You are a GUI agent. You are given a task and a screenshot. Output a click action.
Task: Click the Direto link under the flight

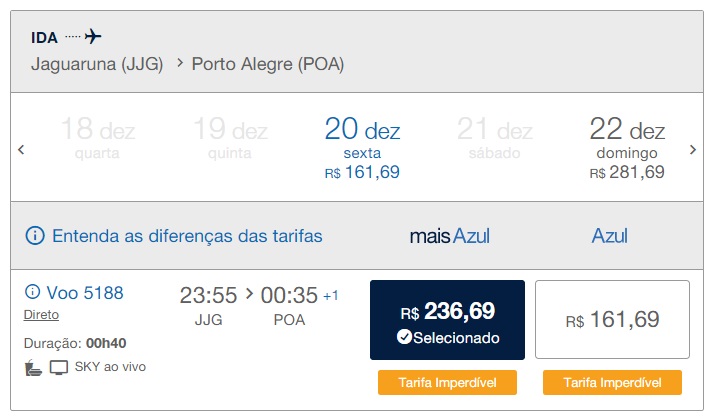coord(41,314)
